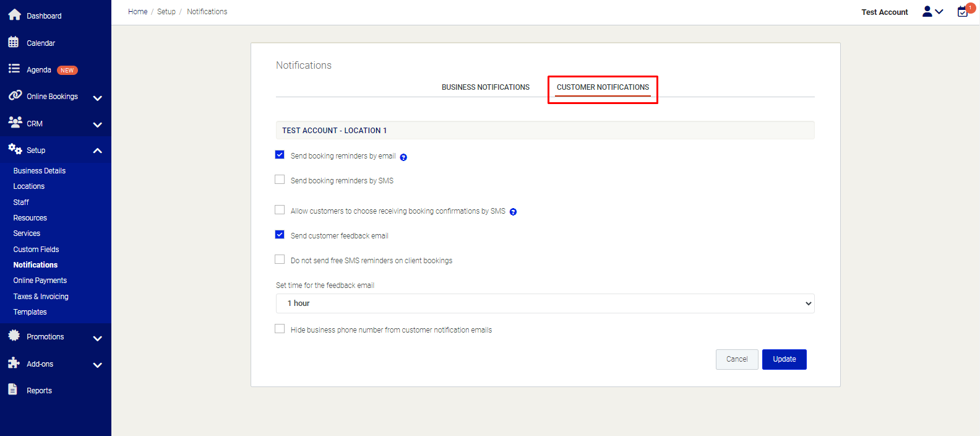Go to Home in the breadcrumb

(138, 12)
